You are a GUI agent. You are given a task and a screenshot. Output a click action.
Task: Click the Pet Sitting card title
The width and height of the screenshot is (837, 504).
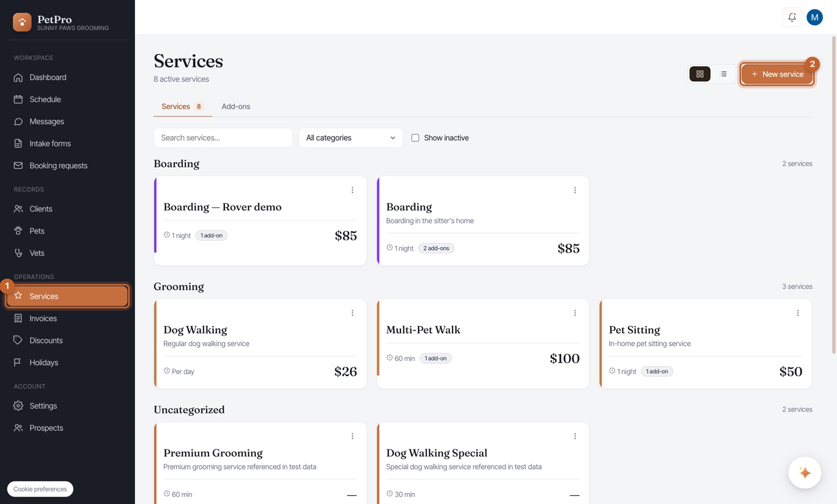coord(634,330)
